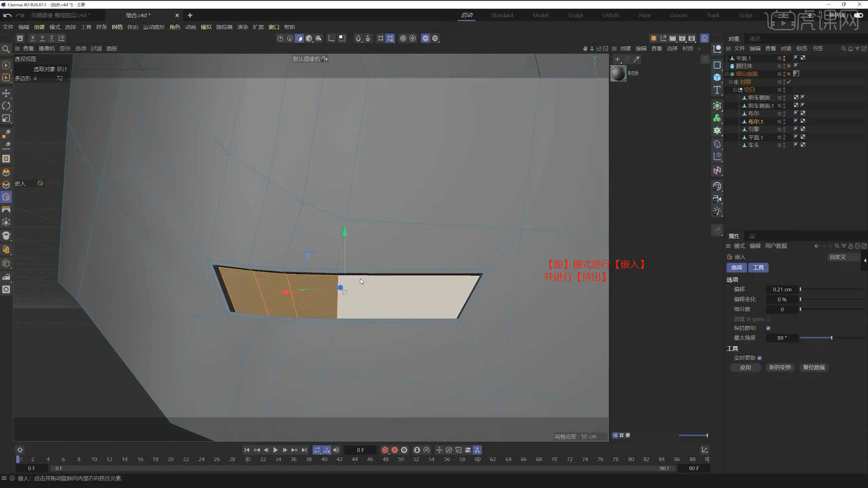The width and height of the screenshot is (868, 488).
Task: Select the Rotate tool in left toolbar
Action: [6, 106]
